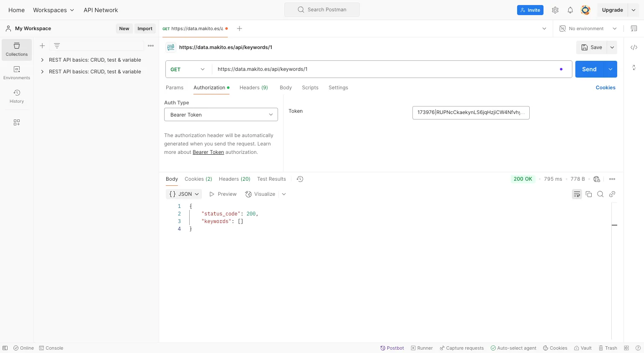644x353 pixels.
Task: Open the Console panel
Action: [51, 348]
